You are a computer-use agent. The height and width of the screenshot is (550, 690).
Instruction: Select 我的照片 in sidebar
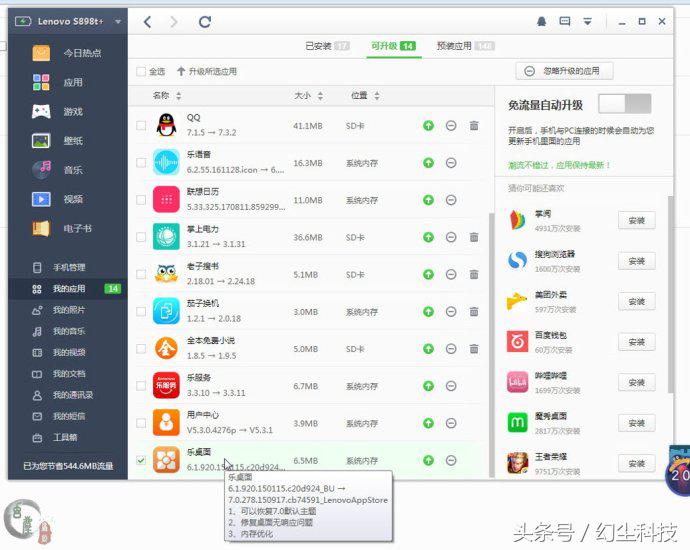pos(68,310)
